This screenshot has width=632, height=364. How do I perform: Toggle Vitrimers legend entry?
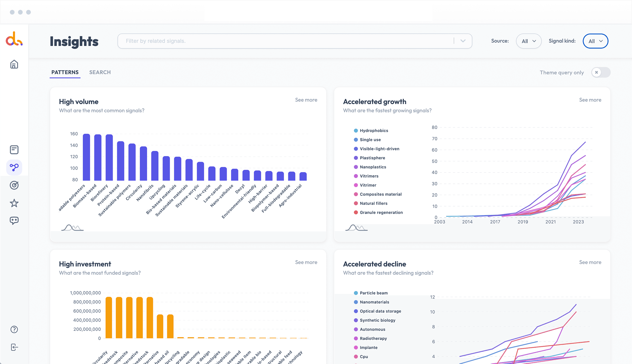point(366,176)
